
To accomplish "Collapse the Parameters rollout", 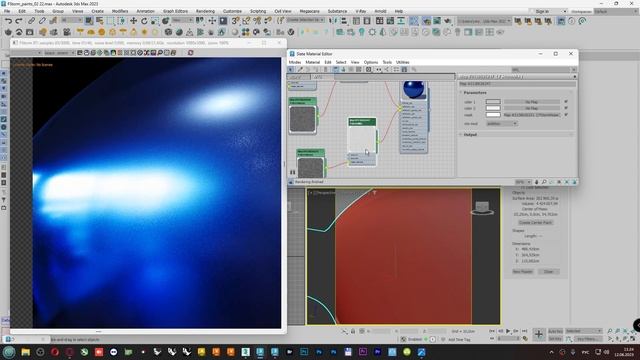I will [475, 93].
